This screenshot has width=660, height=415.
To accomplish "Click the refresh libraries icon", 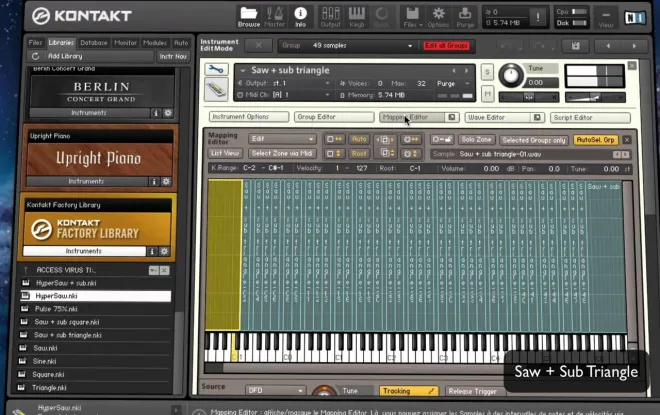I will 35,56.
